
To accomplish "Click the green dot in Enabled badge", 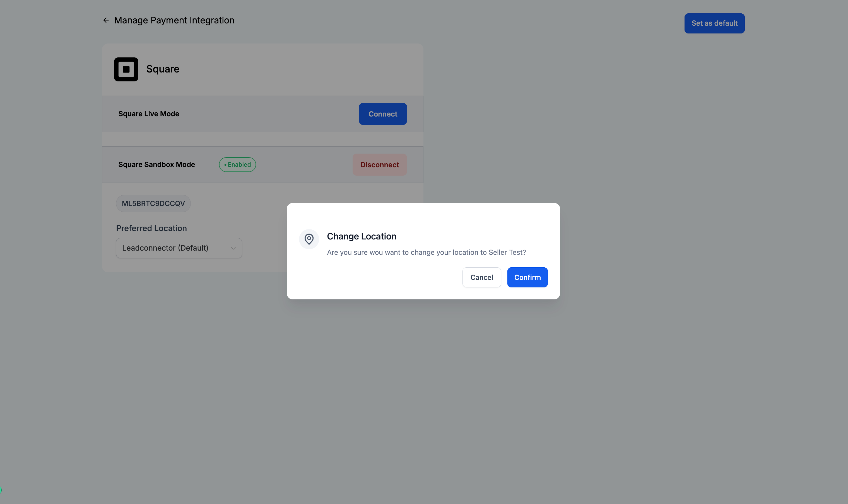I will point(225,165).
